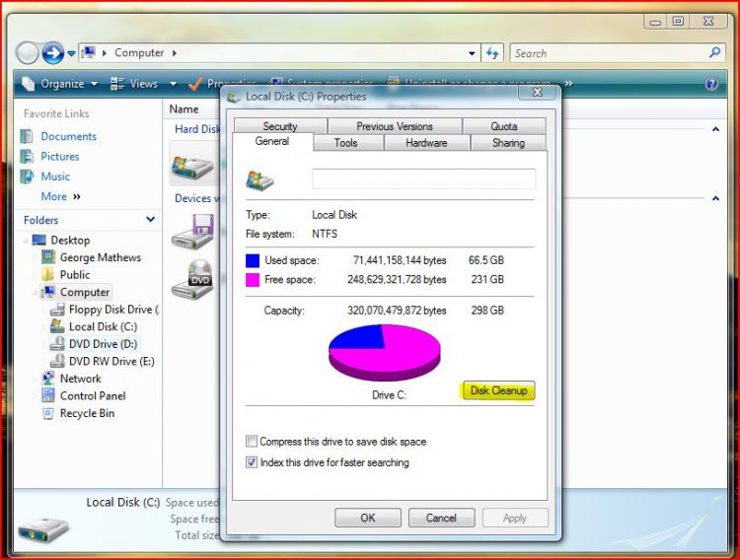The height and width of the screenshot is (560, 740).
Task: Click the Desktop icon in Folders tree
Action: 39,241
